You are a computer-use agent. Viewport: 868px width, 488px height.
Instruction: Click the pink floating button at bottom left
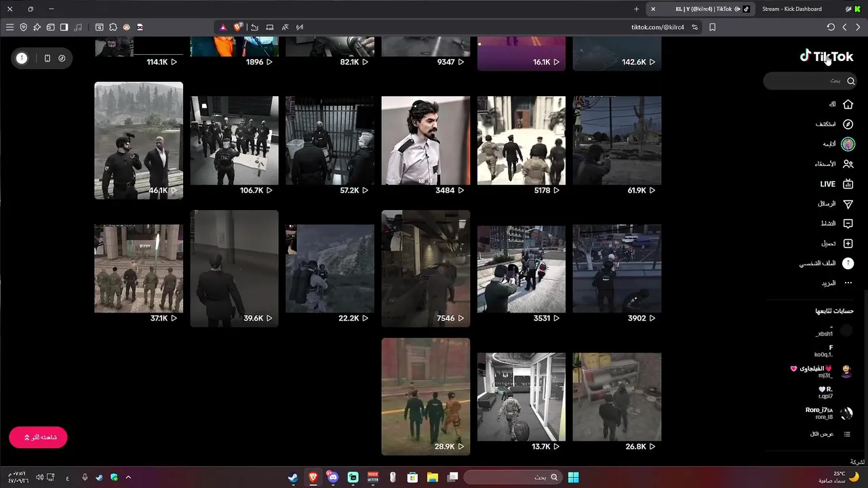pos(38,437)
